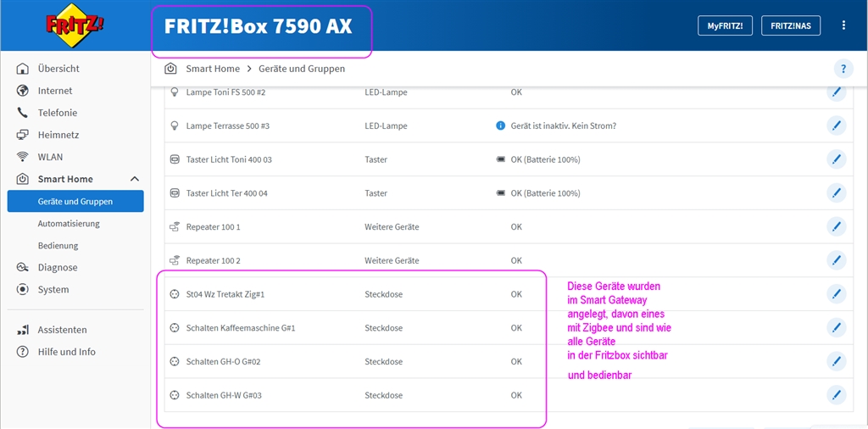Open the help question mark icon
Screen dimensions: 868x429
click(x=843, y=70)
